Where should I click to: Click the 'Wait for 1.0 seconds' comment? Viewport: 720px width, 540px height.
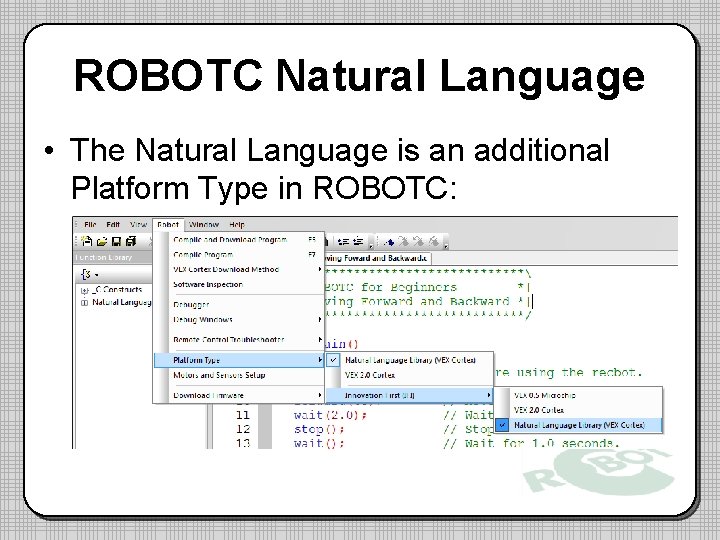point(532,444)
